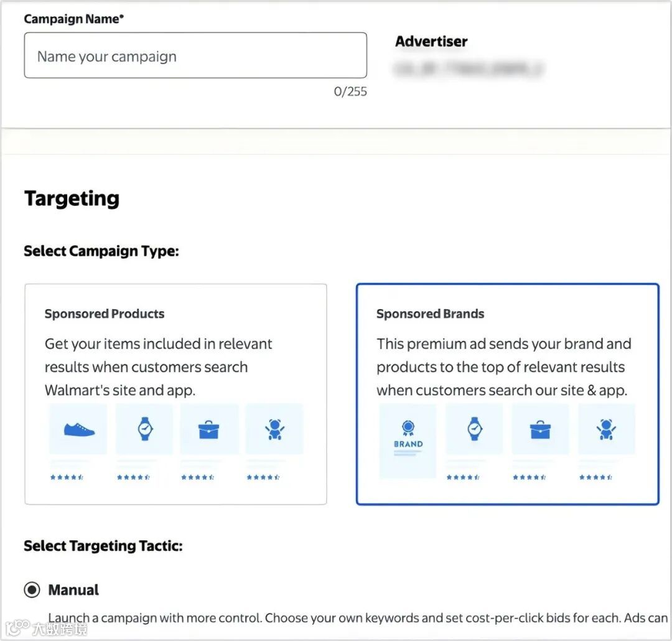Click the shoe icon in Sponsored Products
This screenshot has width=672, height=641.
(x=79, y=429)
